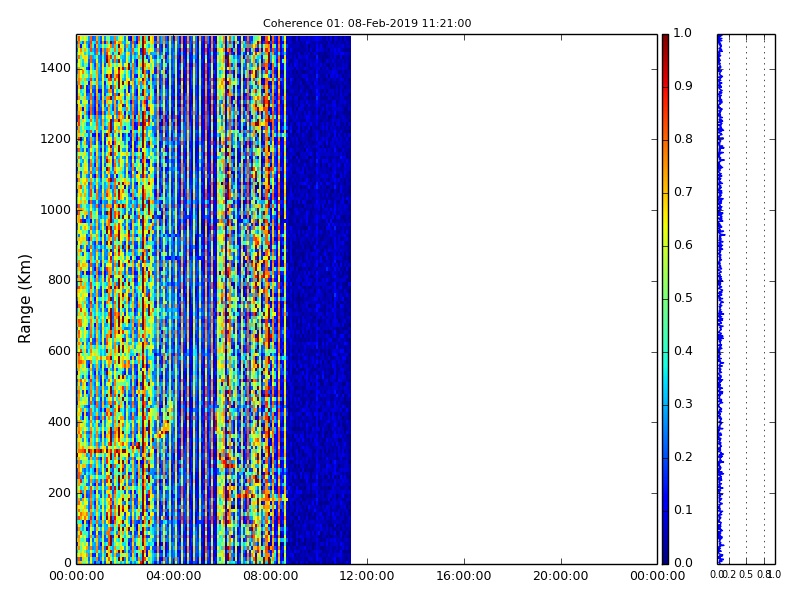Screen dimensions: 800x600
Task: Click the colorbar label 0.4
Action: [x=683, y=351]
